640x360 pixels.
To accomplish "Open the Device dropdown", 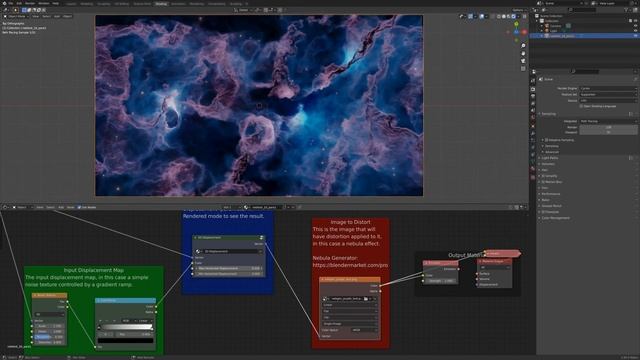I will 608,100.
